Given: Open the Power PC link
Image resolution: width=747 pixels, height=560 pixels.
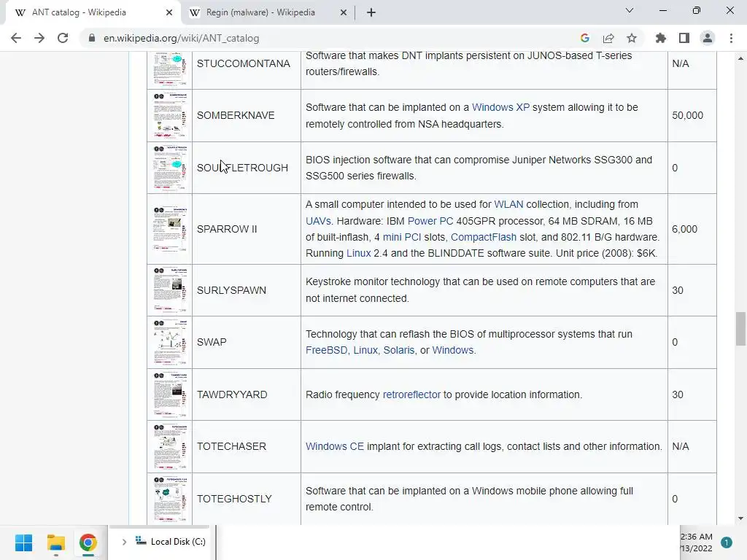Looking at the screenshot, I should [x=430, y=221].
